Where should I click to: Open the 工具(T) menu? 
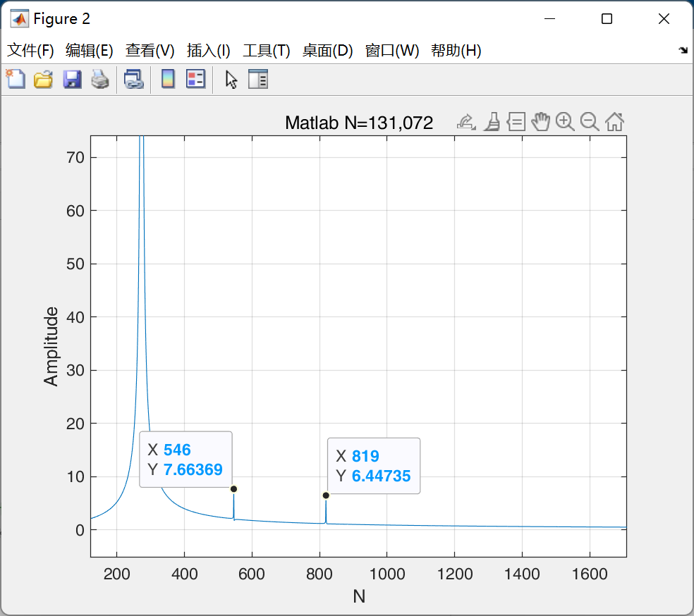coord(267,51)
